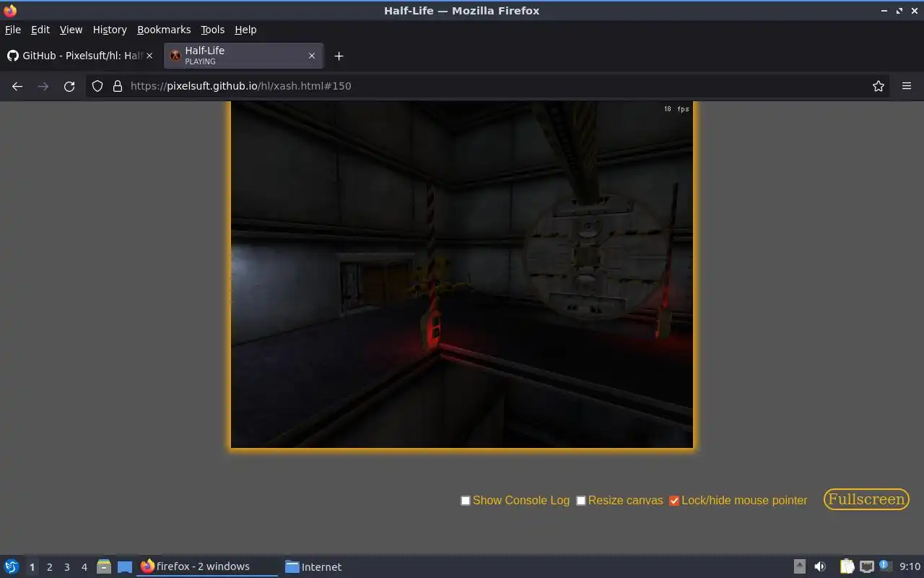Open the network monitor tray icon
Viewport: 924px width, 578px height.
tap(866, 566)
